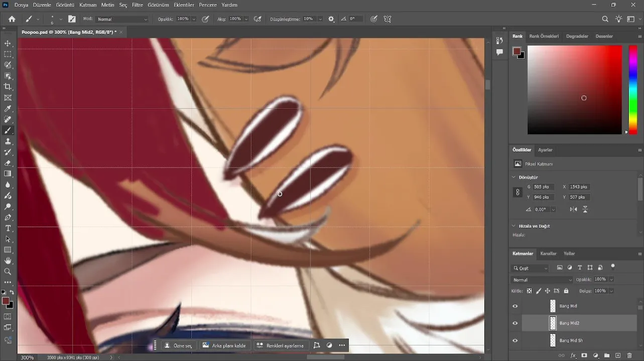
Task: Open the brush preset picker arrow
Action: point(61,19)
